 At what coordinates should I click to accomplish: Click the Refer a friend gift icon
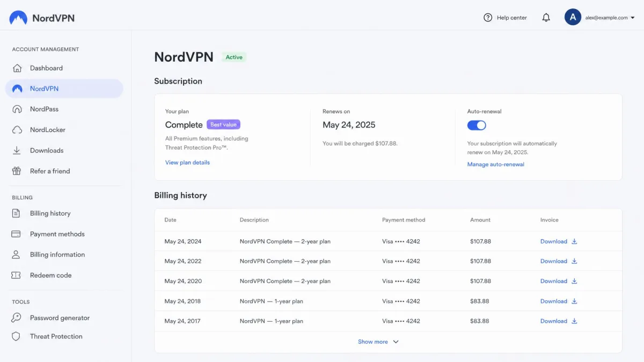(x=17, y=171)
